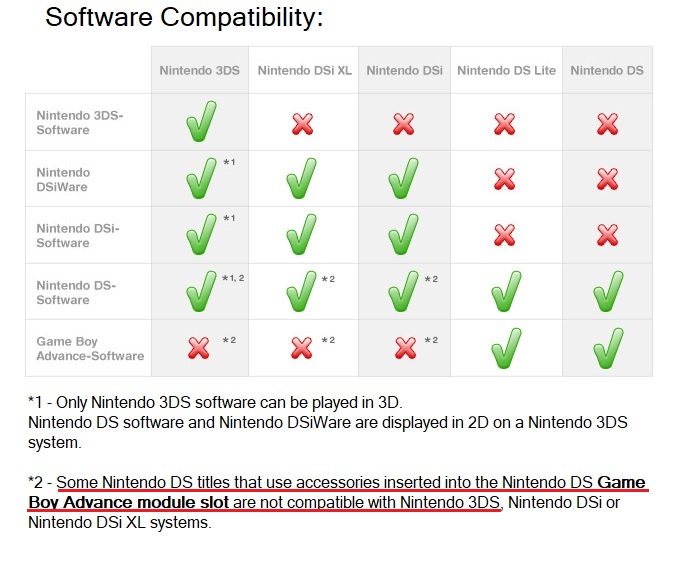Click the Game Boy Advance red X under DSi XL

(x=302, y=348)
